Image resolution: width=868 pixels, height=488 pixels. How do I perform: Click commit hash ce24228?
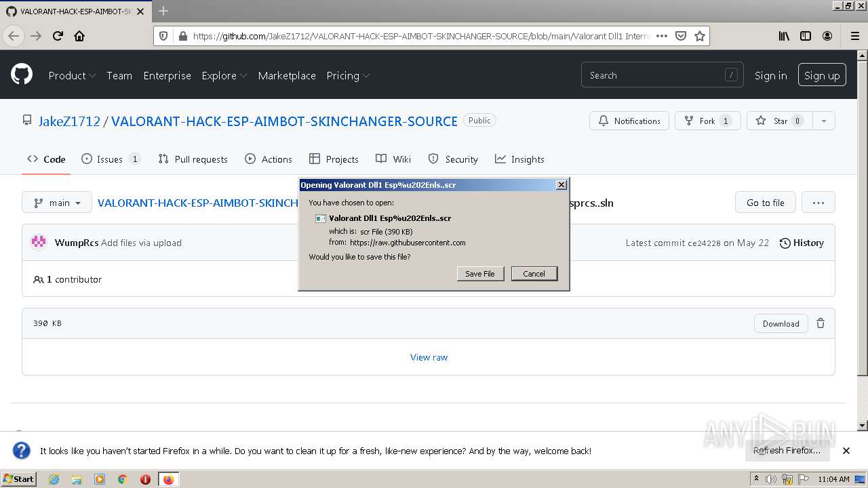(704, 243)
